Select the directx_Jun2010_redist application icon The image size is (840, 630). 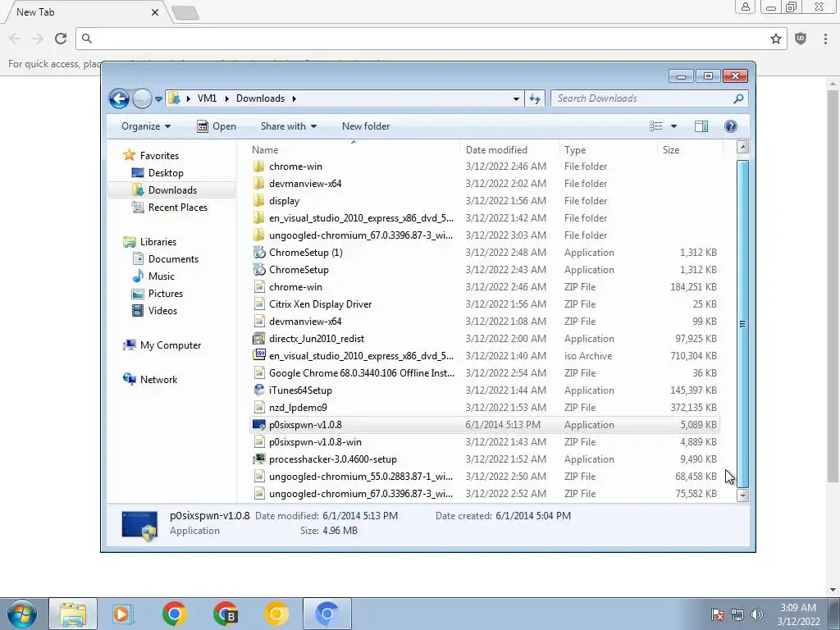tap(258, 339)
